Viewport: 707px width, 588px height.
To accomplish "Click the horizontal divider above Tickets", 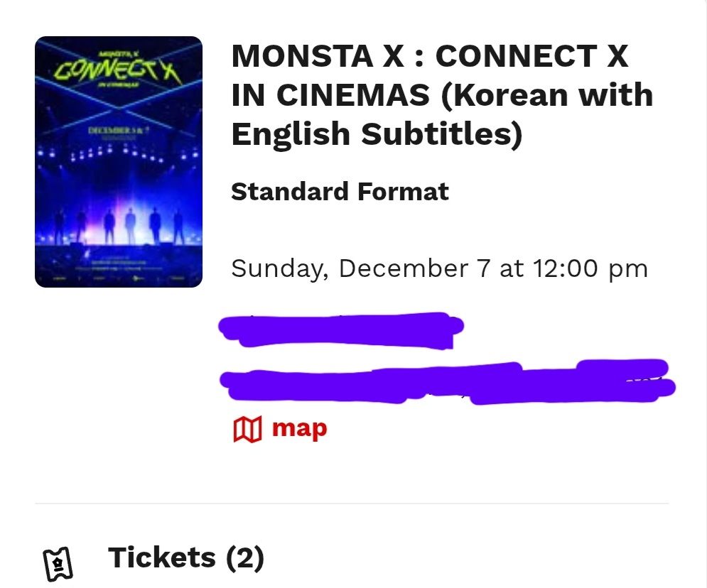I will (x=352, y=503).
